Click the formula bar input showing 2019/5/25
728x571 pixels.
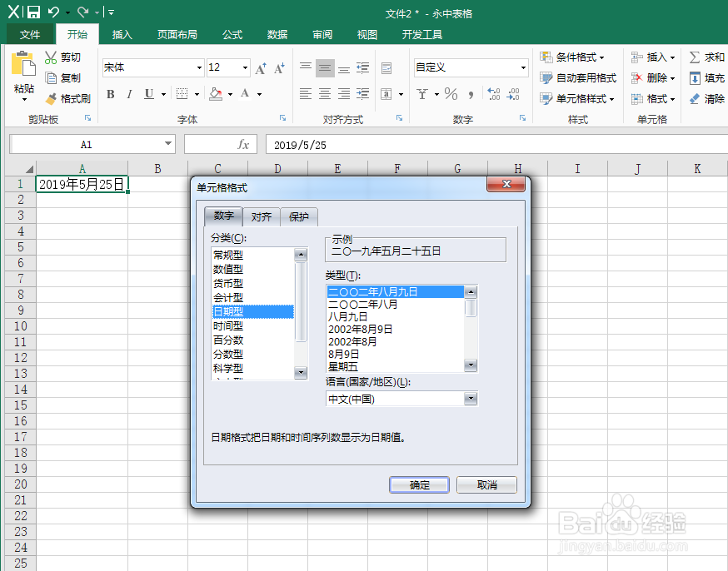(x=496, y=145)
